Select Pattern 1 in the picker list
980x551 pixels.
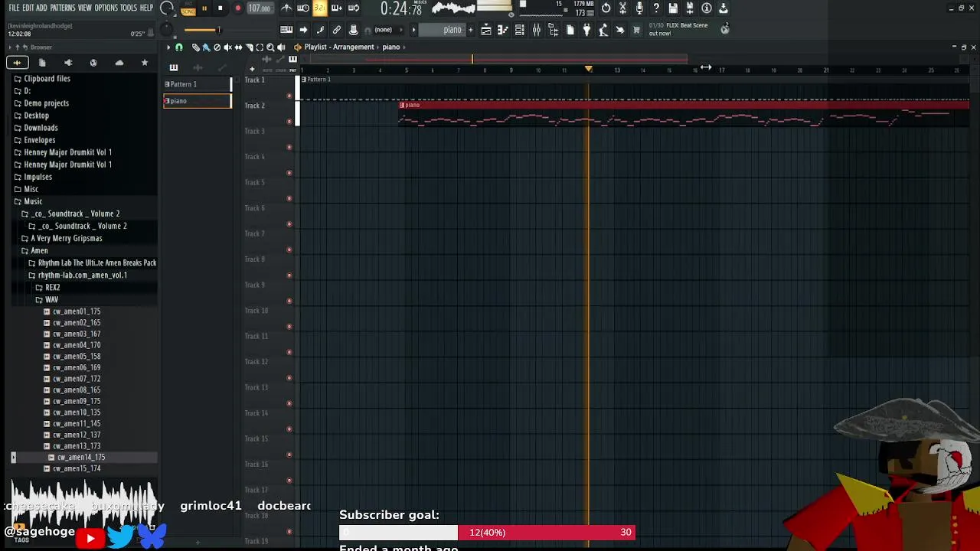coord(197,84)
